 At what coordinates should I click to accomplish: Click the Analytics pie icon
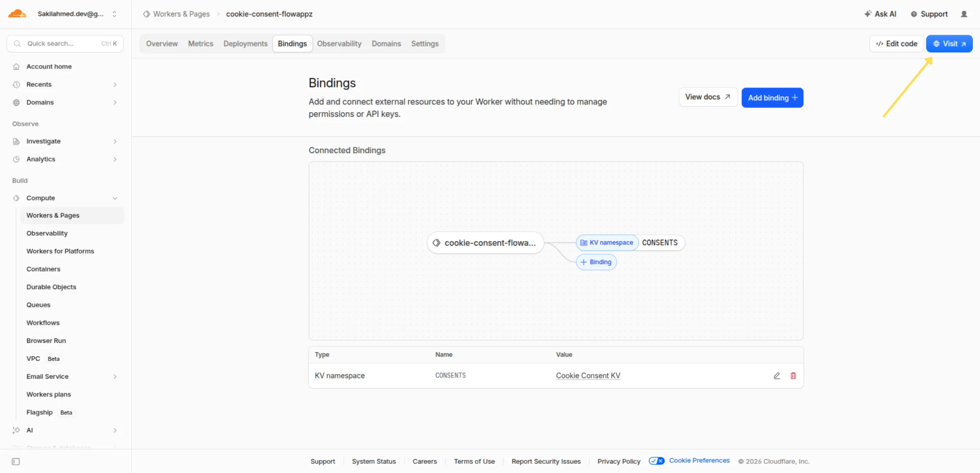point(16,159)
